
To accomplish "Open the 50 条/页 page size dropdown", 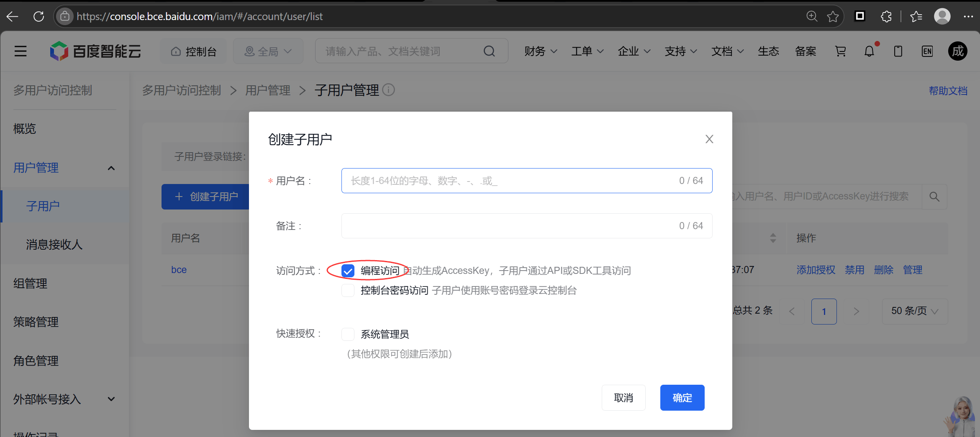I will [x=915, y=311].
